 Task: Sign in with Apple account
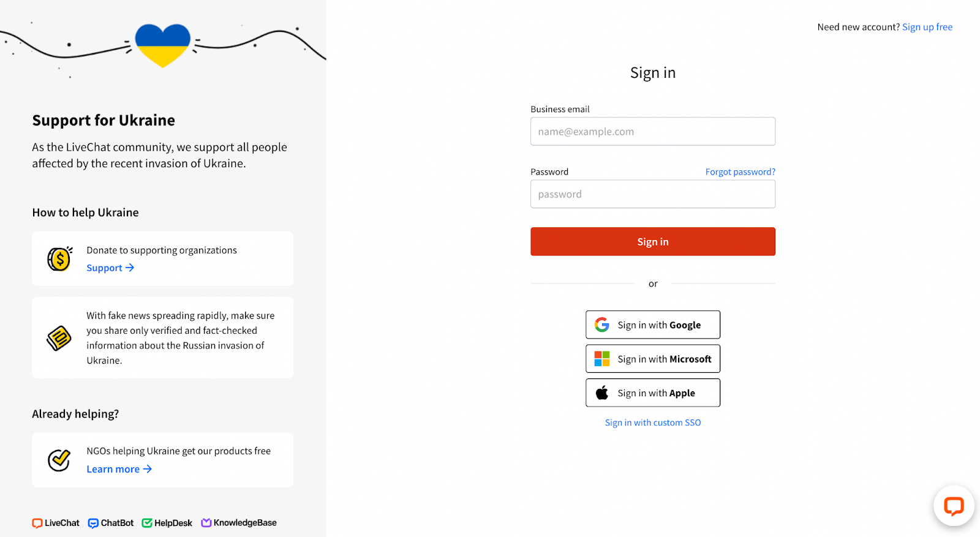coord(653,392)
